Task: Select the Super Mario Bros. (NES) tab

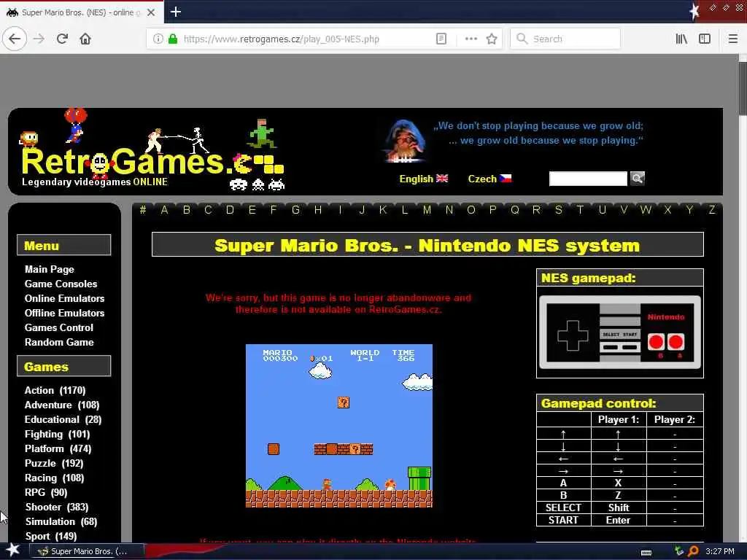Action: [x=82, y=12]
